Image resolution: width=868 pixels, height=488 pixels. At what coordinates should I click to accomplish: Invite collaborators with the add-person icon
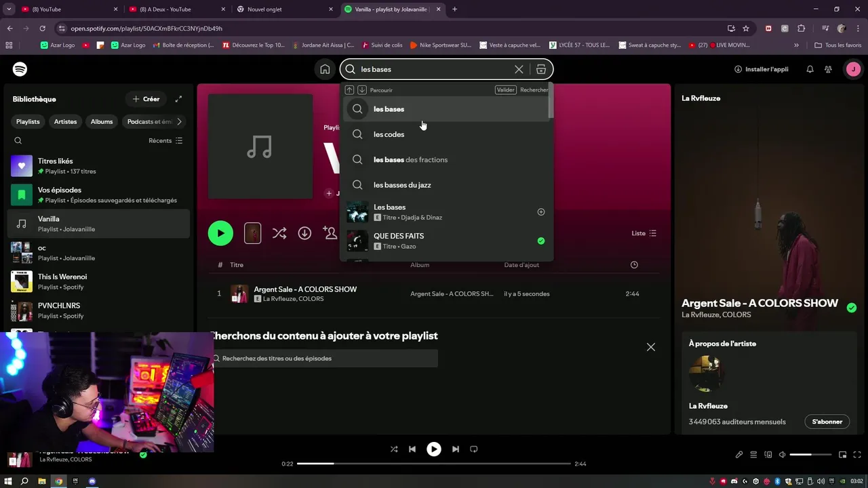[x=330, y=233]
